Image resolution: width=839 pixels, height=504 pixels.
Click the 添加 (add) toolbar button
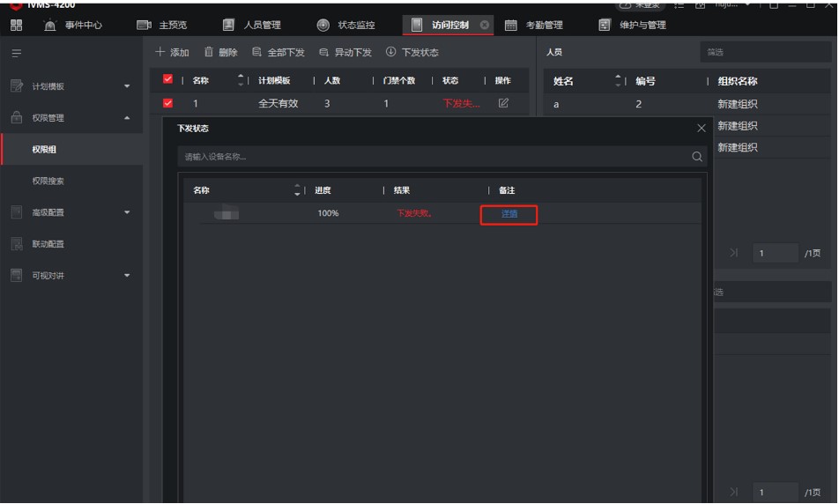coord(173,52)
